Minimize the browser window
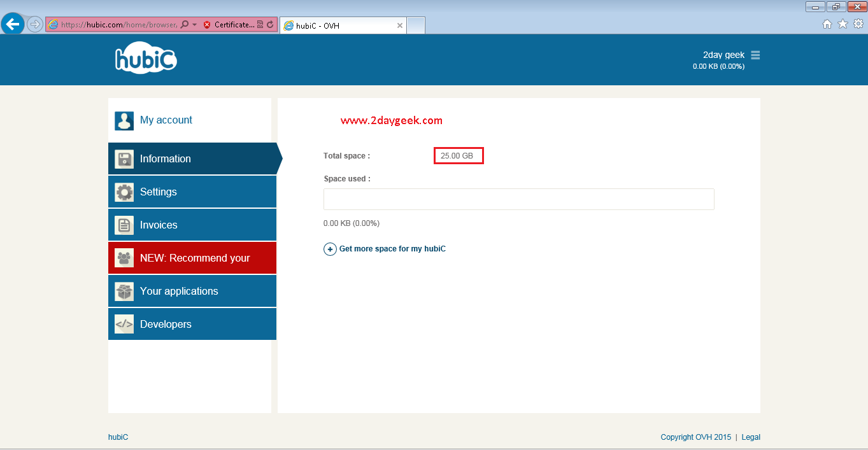 tap(815, 7)
